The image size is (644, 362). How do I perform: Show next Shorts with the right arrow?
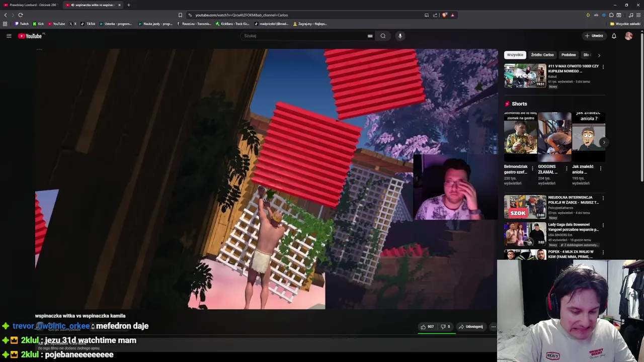604,142
